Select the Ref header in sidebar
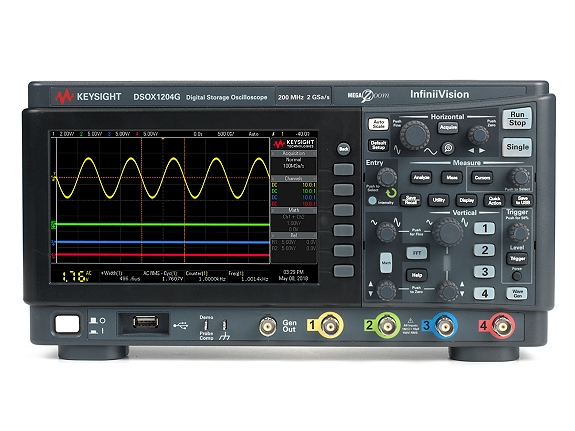Image resolution: width=575 pixels, height=431 pixels. point(293,235)
